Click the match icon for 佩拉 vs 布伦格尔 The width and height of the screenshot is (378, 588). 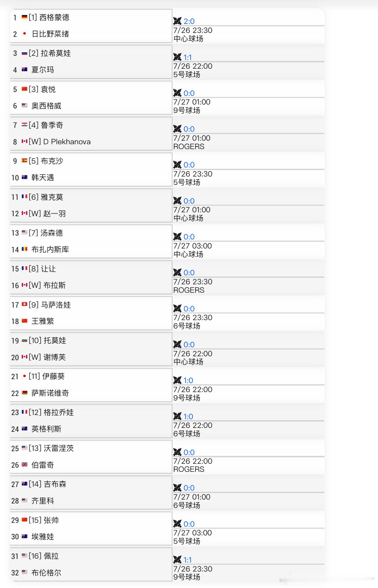[x=177, y=560]
